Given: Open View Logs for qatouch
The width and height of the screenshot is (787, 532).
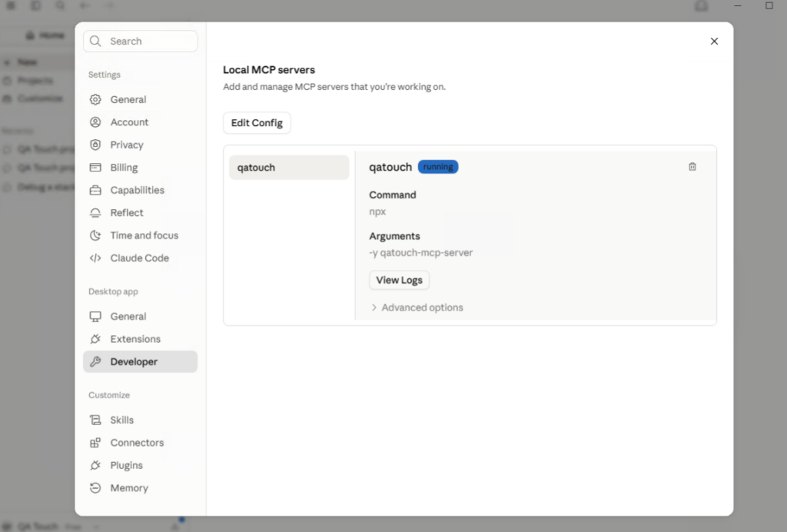Looking at the screenshot, I should tap(399, 280).
